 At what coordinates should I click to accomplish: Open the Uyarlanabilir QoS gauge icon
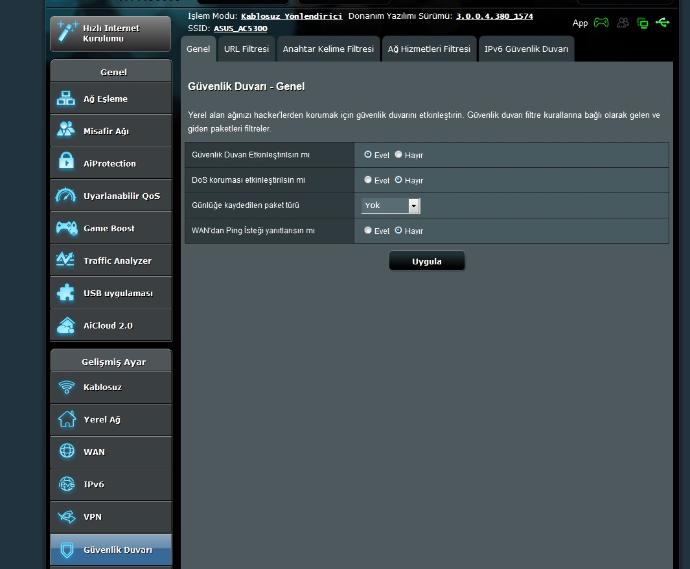click(x=66, y=195)
